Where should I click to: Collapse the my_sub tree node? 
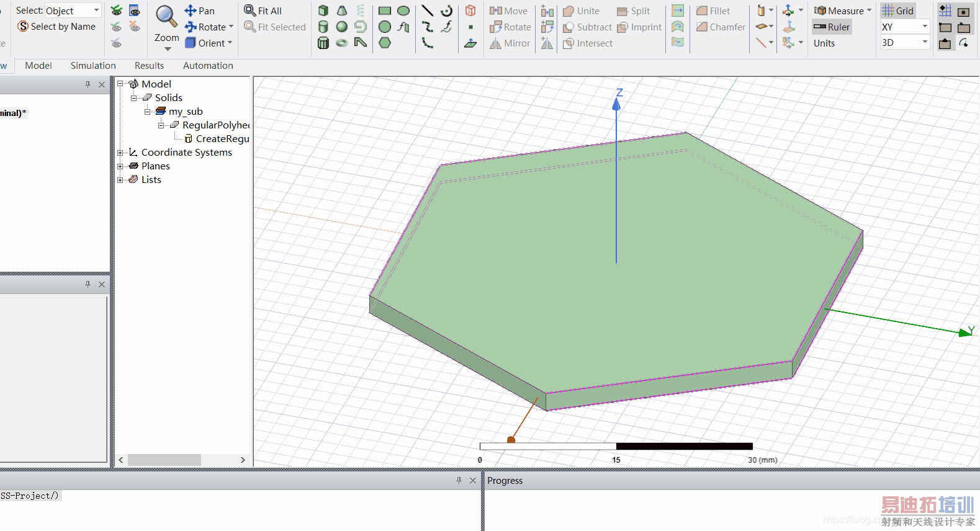tap(147, 112)
